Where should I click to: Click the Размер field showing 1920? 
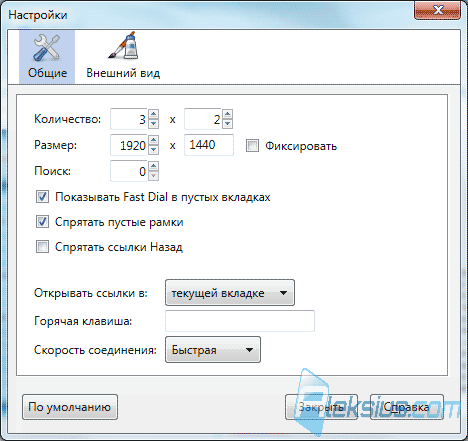tap(129, 145)
